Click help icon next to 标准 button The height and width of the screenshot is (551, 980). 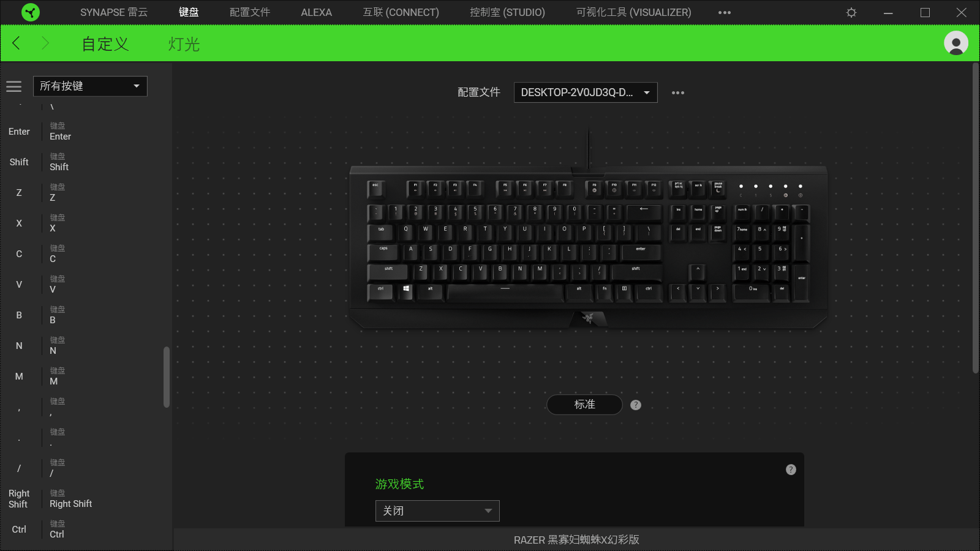636,405
